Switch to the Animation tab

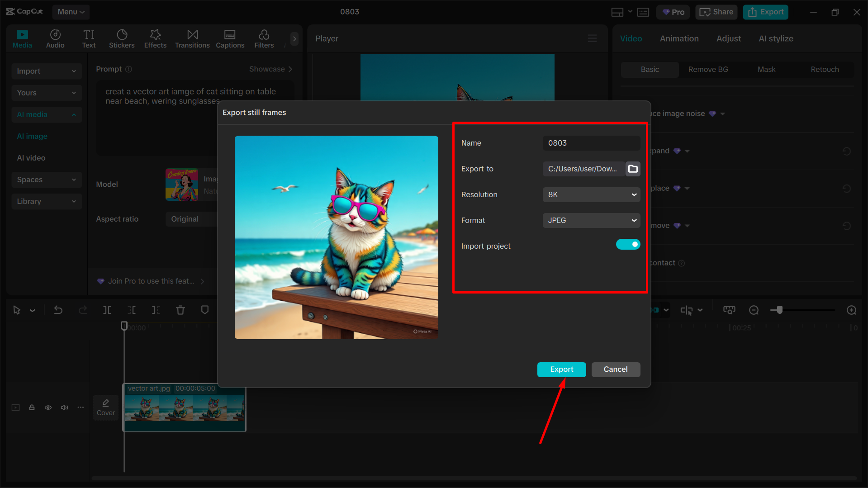click(679, 38)
